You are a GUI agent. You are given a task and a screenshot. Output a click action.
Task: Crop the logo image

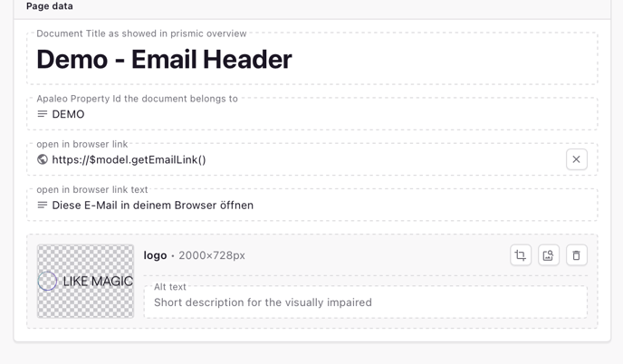coord(521,255)
